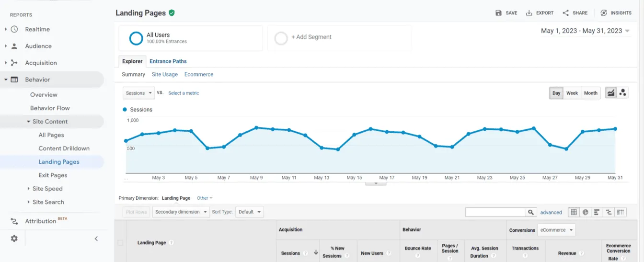Viewport: 644px width, 262px height.
Task: Click the Add Segment box
Action: [x=340, y=38]
